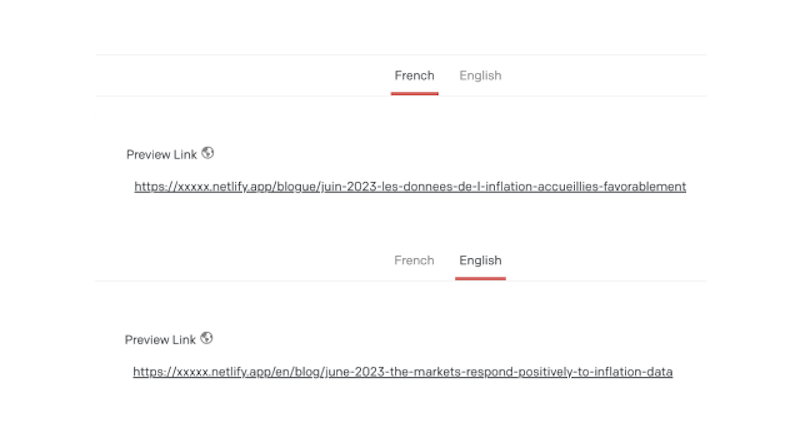Click the red underline beneath the active French tab
The width and height of the screenshot is (800, 438).
[415, 93]
